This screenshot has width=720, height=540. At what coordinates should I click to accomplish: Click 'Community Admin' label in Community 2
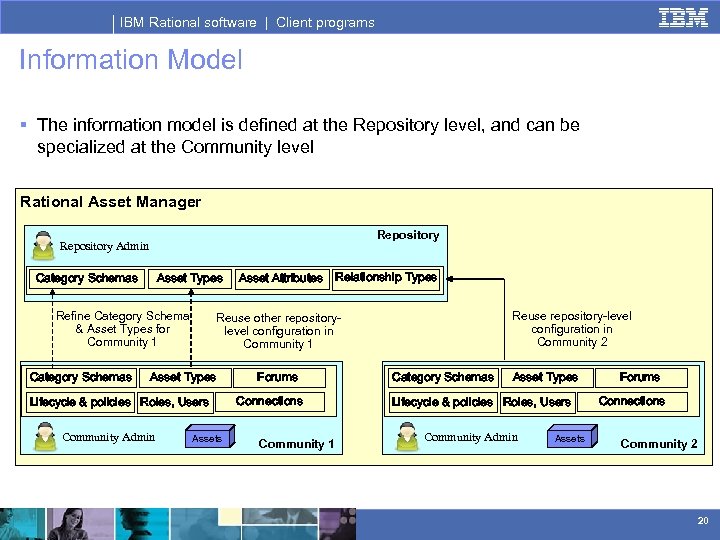coord(471,437)
